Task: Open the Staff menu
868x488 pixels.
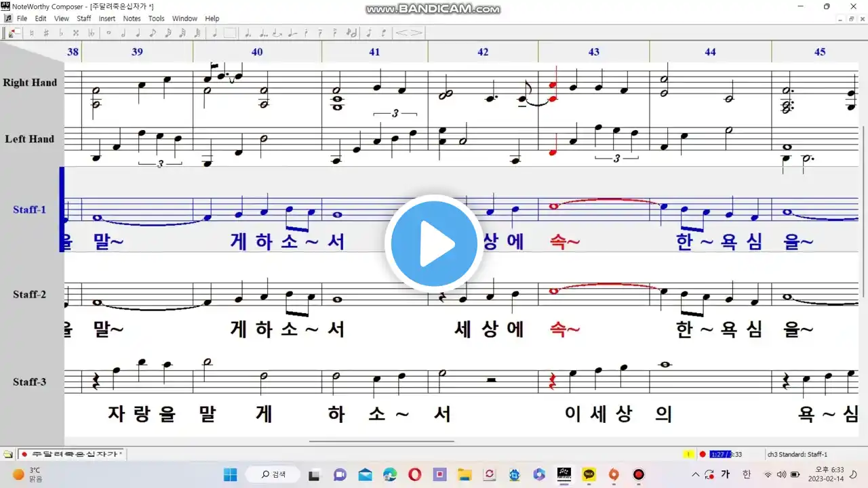Action: point(83,18)
